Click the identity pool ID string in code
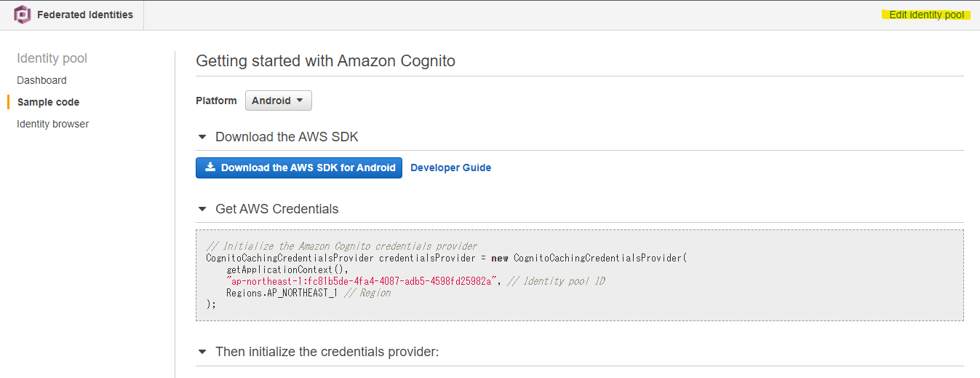The height and width of the screenshot is (378, 980). (x=361, y=281)
